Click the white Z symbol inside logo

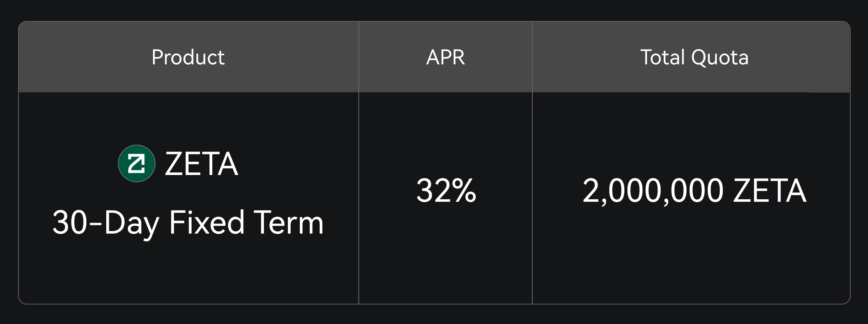[137, 164]
